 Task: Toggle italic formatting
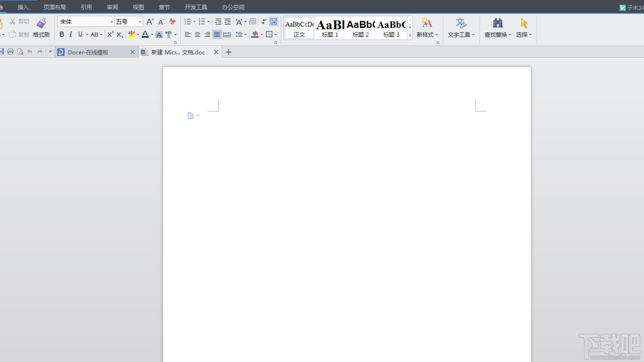71,34
